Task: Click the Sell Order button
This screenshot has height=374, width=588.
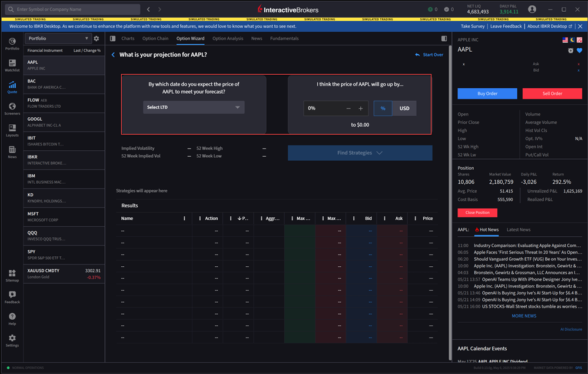Action: pos(552,94)
